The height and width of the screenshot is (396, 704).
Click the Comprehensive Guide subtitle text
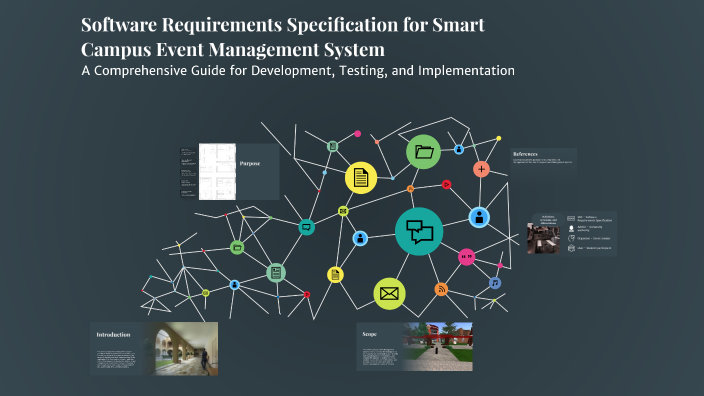click(298, 71)
